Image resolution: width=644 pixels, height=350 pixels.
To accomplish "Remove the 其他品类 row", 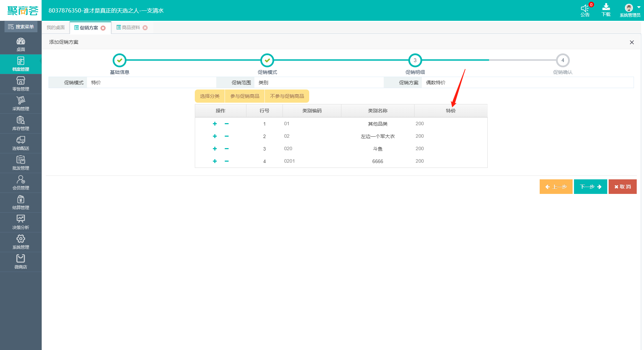I will 227,124.
